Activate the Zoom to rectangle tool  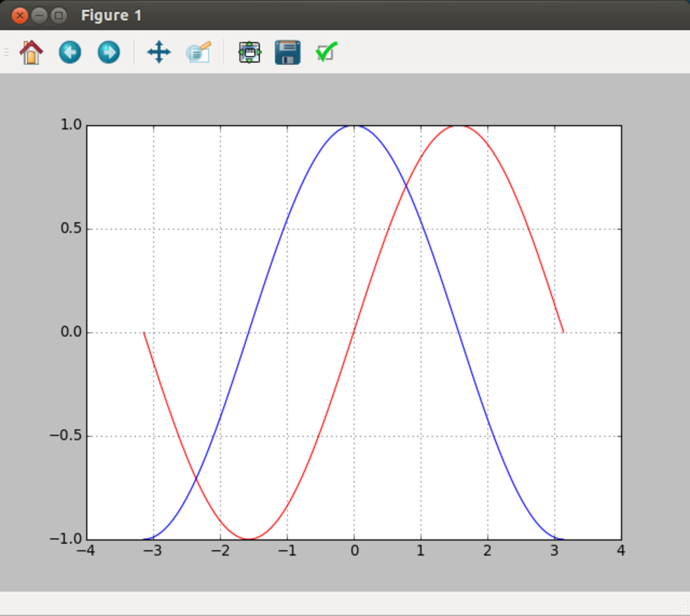(x=199, y=53)
